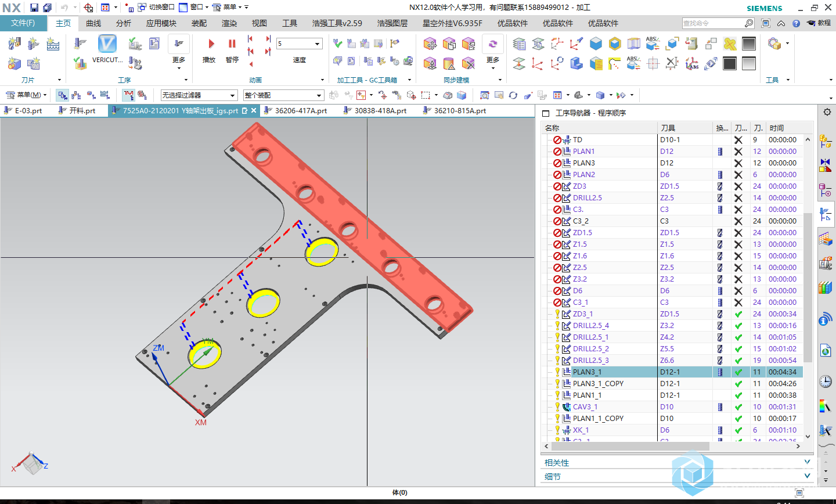Screen dimensions: 836x504
Task: Click the yellow hexagon block icon
Action: [x=615, y=44]
